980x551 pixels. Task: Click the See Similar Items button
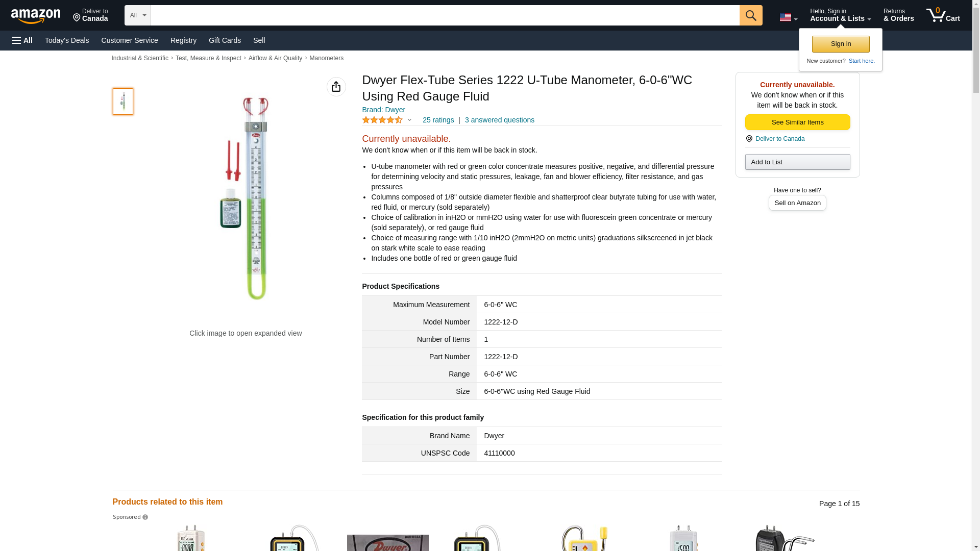pos(797,122)
